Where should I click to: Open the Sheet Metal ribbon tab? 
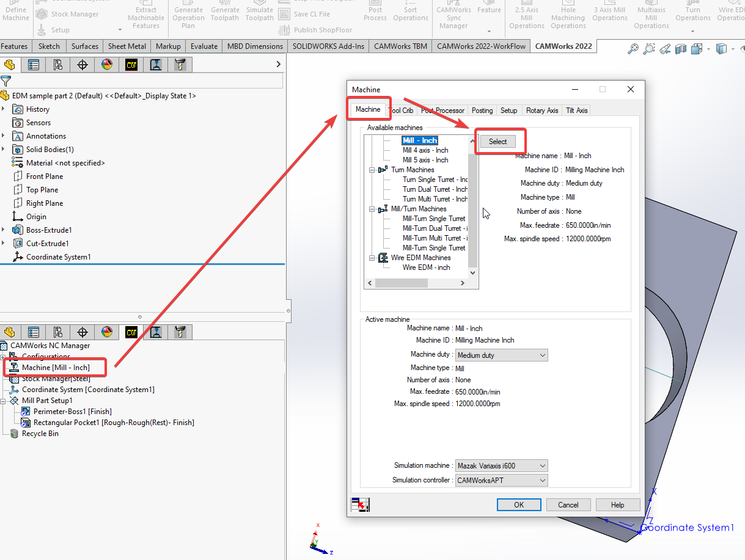(x=127, y=46)
